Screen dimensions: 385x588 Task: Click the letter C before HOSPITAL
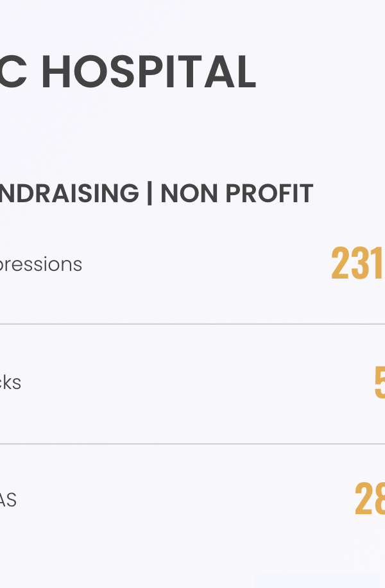tap(14, 73)
